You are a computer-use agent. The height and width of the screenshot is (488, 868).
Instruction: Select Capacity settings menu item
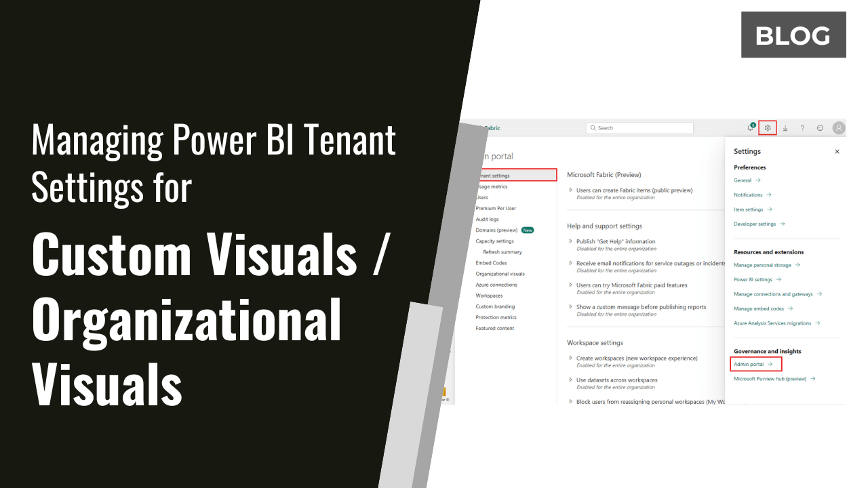[x=494, y=241]
